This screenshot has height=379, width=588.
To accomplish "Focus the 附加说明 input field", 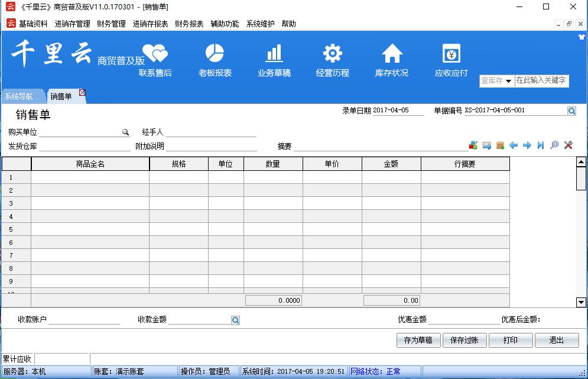I will click(x=212, y=147).
